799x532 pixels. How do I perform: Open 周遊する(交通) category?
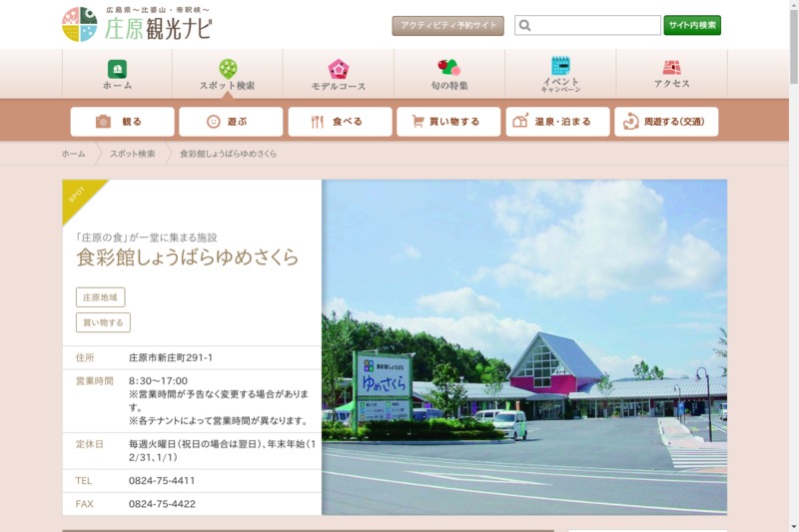click(666, 122)
